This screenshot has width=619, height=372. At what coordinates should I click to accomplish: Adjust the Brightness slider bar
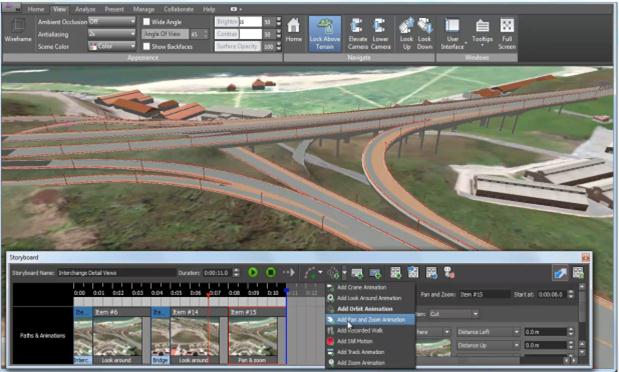tap(238, 22)
